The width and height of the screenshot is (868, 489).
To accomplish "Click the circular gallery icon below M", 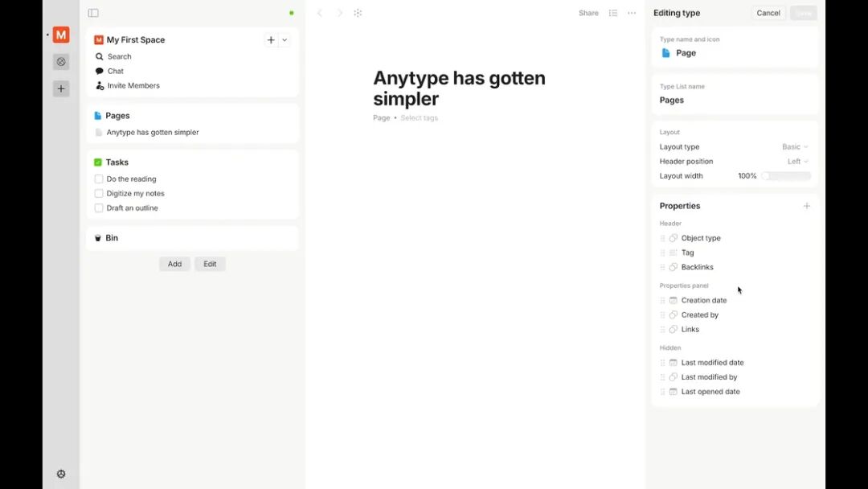I will click(61, 61).
